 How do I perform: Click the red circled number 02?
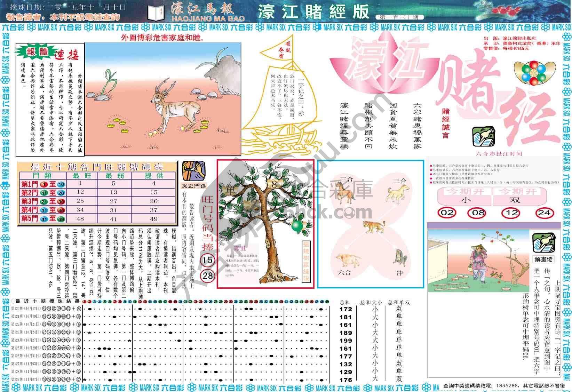tap(447, 213)
